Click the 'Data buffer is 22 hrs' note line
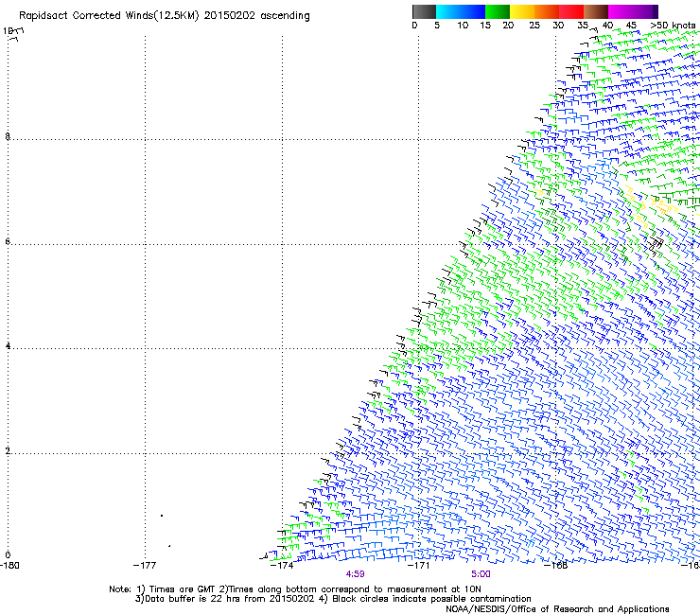 click(333, 599)
